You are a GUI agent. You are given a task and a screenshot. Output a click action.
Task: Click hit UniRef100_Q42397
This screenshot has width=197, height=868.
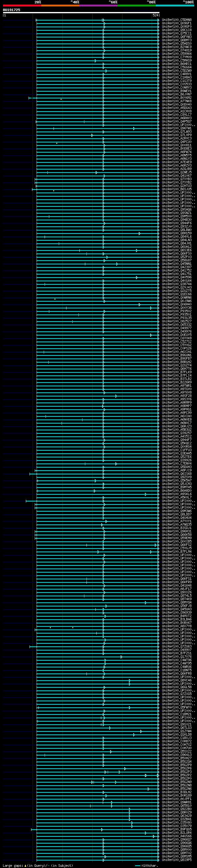pos(177,267)
